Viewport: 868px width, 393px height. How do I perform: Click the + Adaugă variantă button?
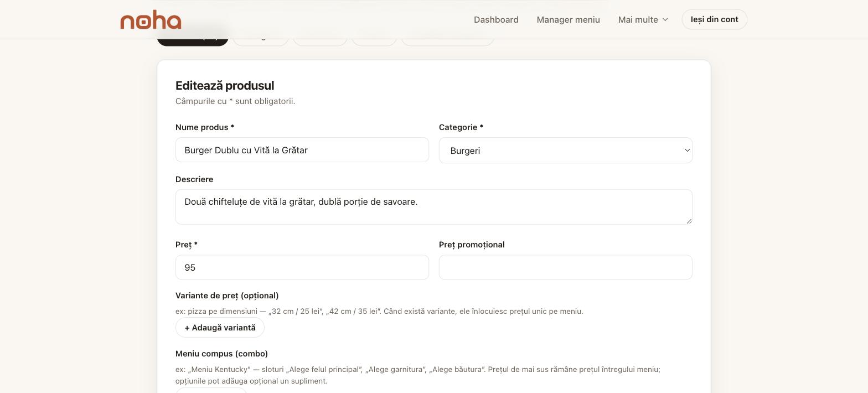[x=220, y=328]
